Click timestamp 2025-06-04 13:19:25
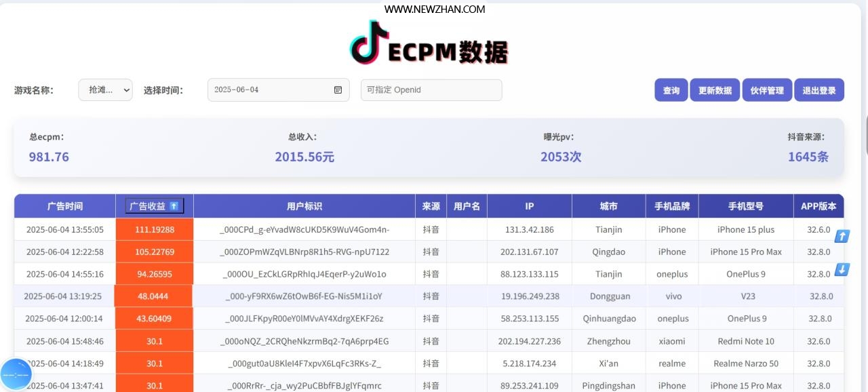The width and height of the screenshot is (868, 392). click(x=62, y=296)
